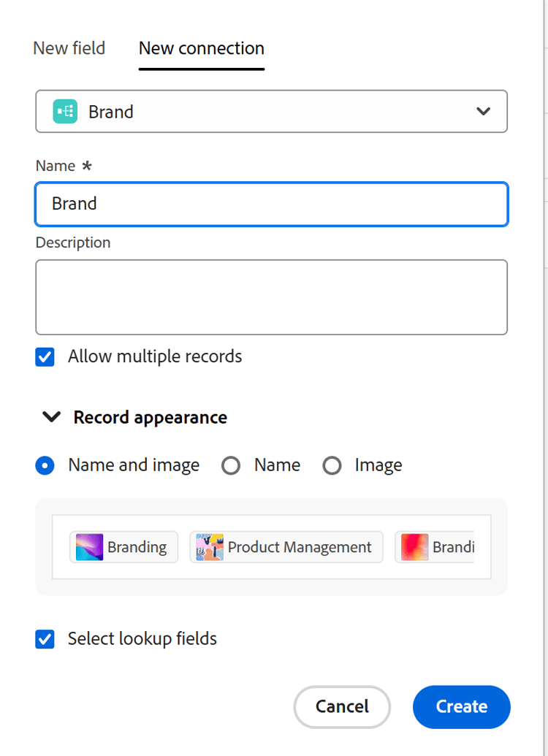
Task: Click the Product Management thumbnail image
Action: pos(207,546)
